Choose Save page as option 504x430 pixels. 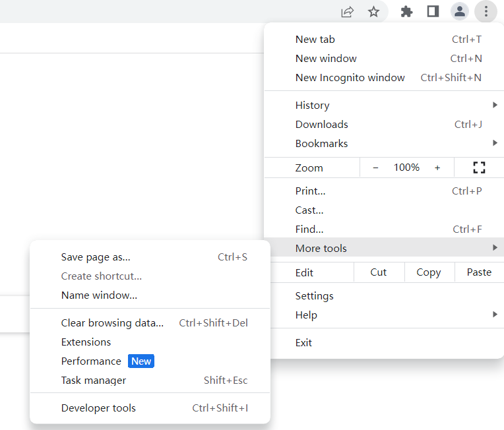(150, 257)
